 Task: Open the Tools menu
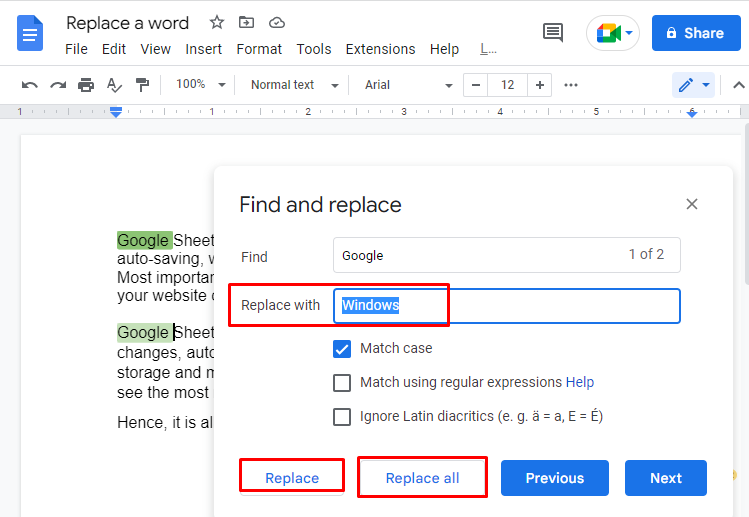[x=314, y=49]
